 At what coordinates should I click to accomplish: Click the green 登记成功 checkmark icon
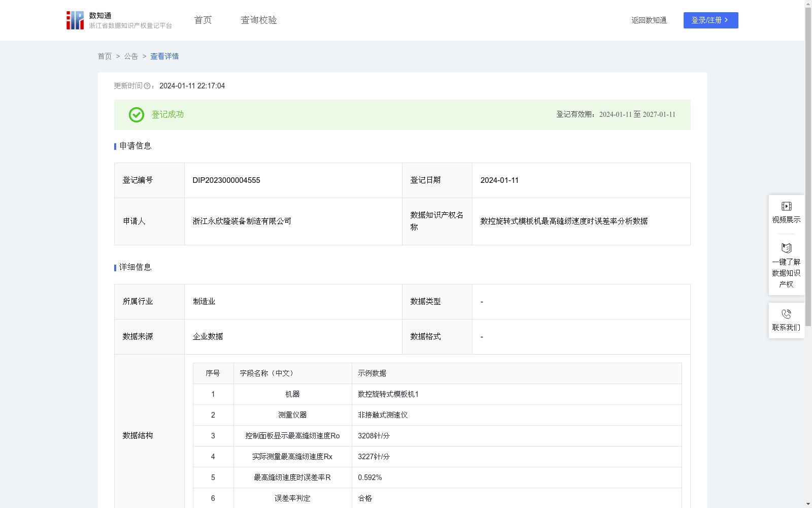coord(136,115)
